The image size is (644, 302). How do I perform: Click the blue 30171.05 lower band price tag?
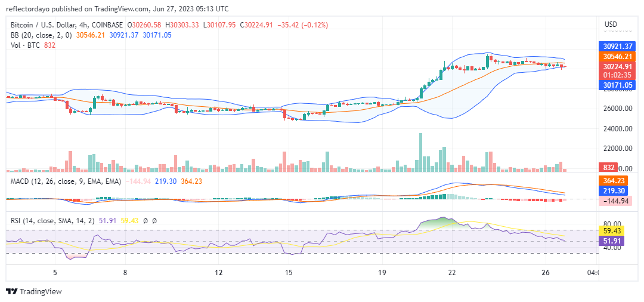[618, 85]
